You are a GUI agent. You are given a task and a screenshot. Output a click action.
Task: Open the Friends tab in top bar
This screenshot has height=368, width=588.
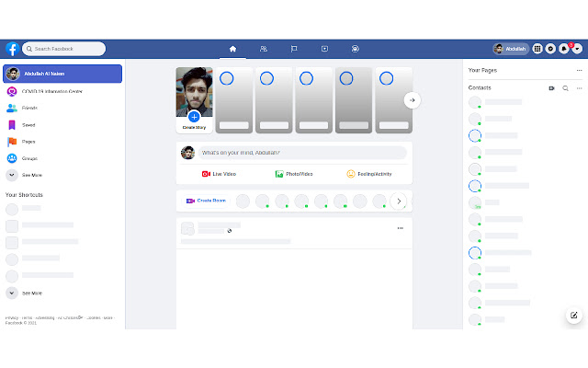(264, 49)
